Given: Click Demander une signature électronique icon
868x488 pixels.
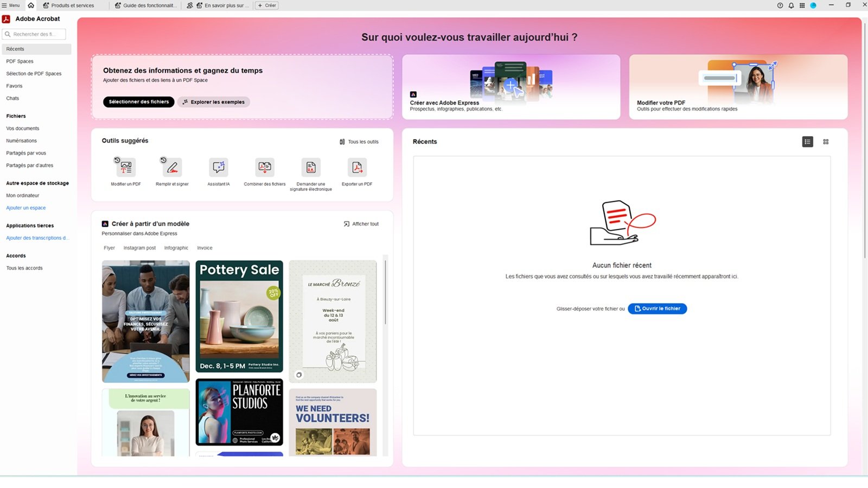Looking at the screenshot, I should tap(311, 168).
